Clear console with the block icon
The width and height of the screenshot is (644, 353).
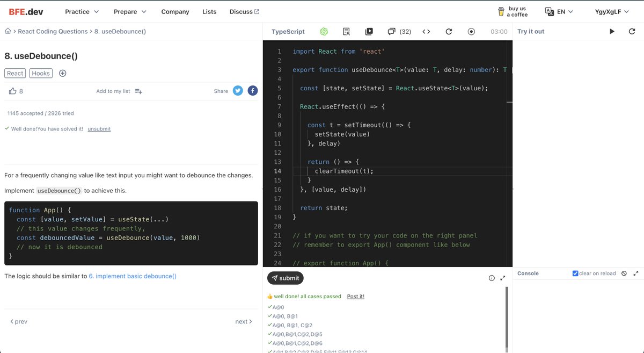[624, 273]
